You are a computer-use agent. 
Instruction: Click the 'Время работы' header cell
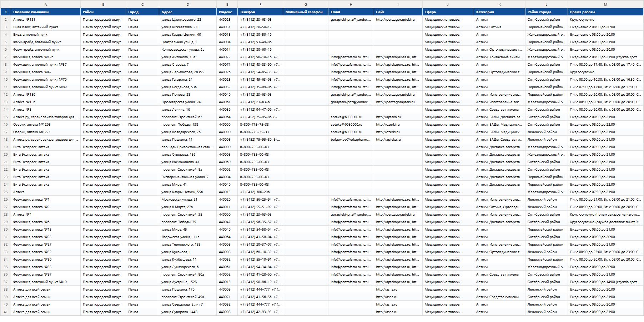tap(605, 12)
